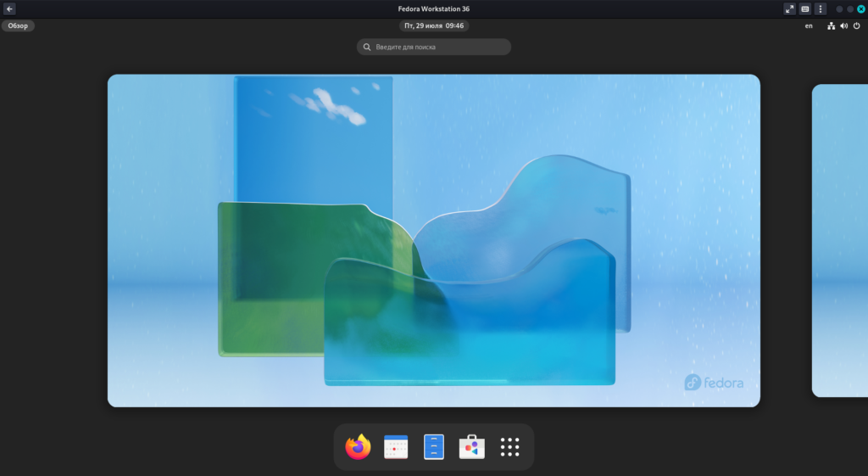Viewport: 868px width, 476px height.
Task: Close the Fedora Workstation 36 window
Action: point(861,8)
